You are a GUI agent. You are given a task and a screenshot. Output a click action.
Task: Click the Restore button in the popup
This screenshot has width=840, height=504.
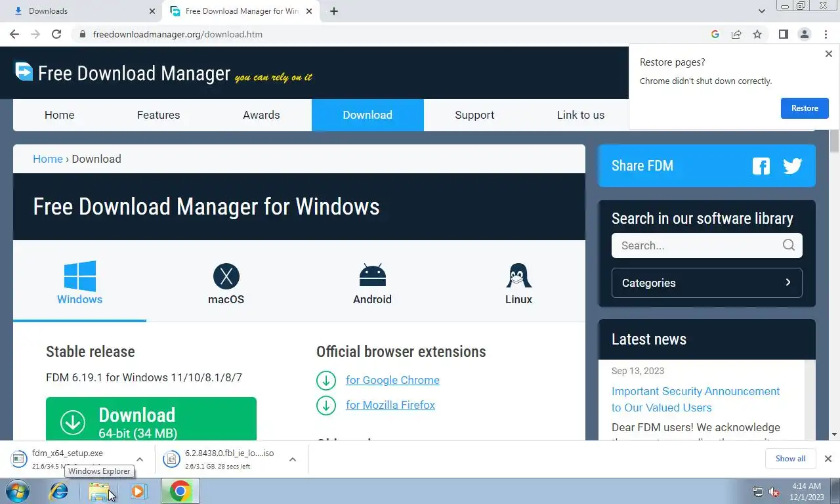click(805, 108)
